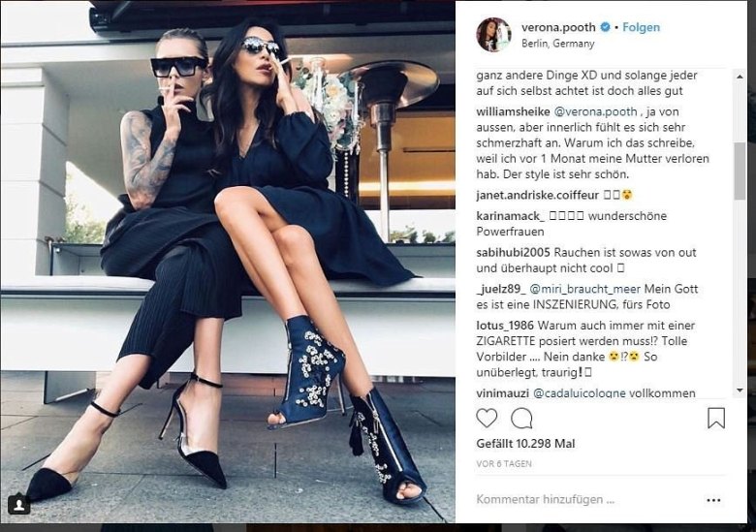Screen dimensions: 756x532
Task: Open the verona.pooth profile picture
Action: click(493, 35)
